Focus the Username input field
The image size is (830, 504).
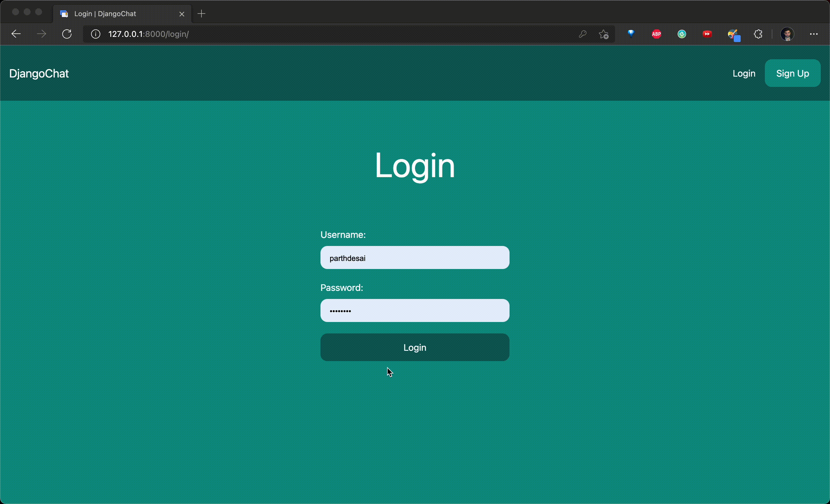415,258
